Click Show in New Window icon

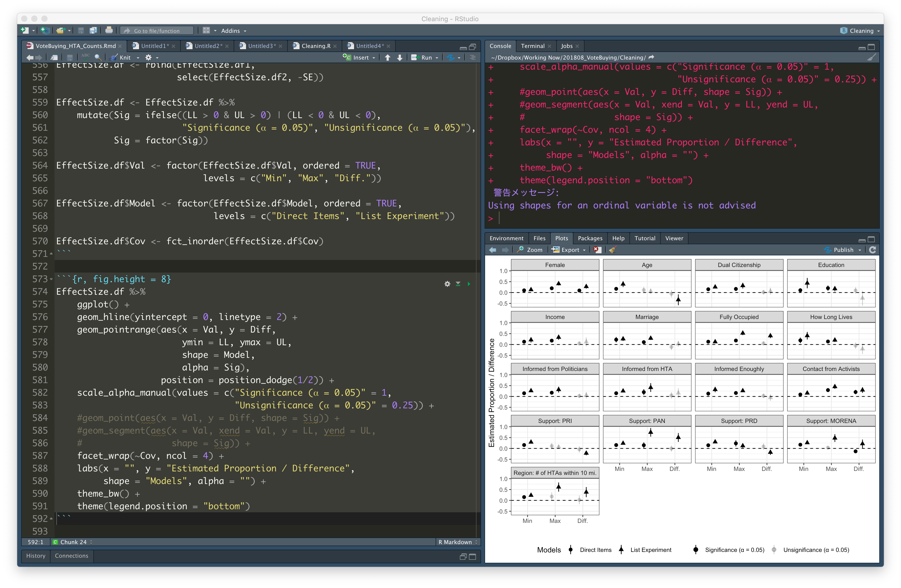55,58
